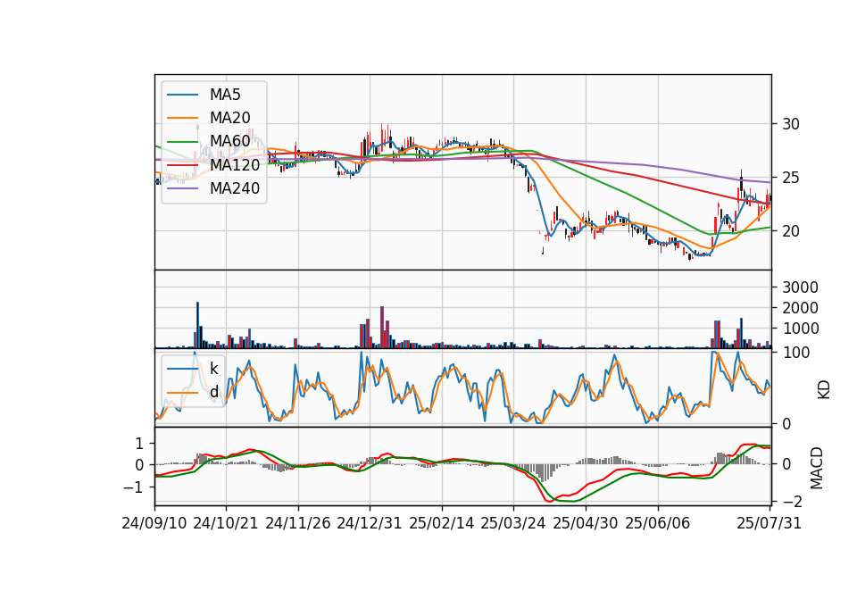Click the 25/06/06 date axis label
Screen dimensions: 857x616
[x=658, y=523]
